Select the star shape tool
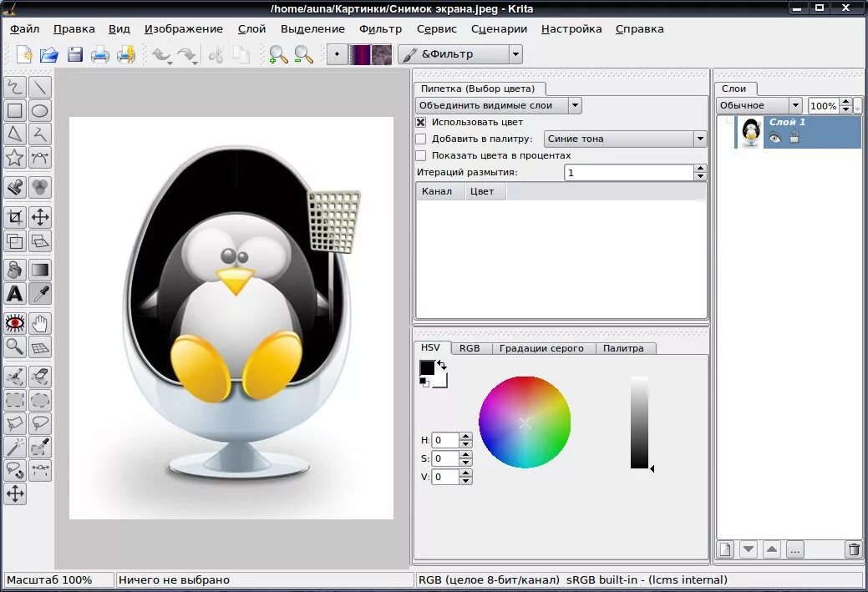Image resolution: width=868 pixels, height=592 pixels. [15, 158]
